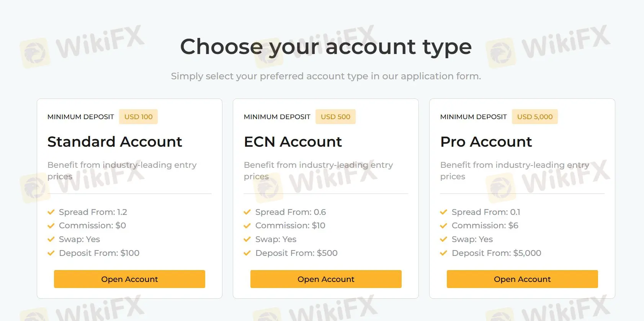Click checkmark beside Commission: $6

tap(444, 226)
